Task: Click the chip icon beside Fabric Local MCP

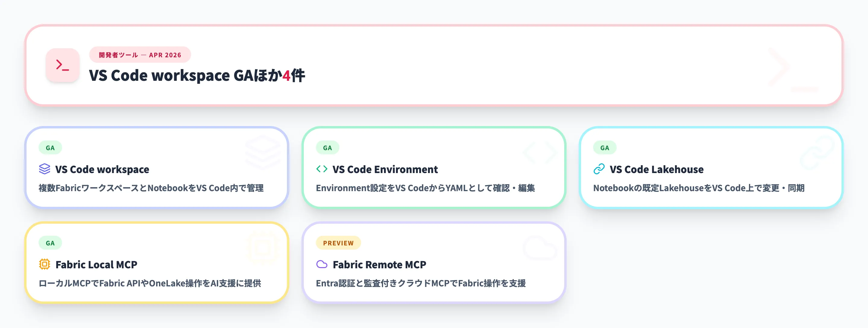Action: [45, 264]
